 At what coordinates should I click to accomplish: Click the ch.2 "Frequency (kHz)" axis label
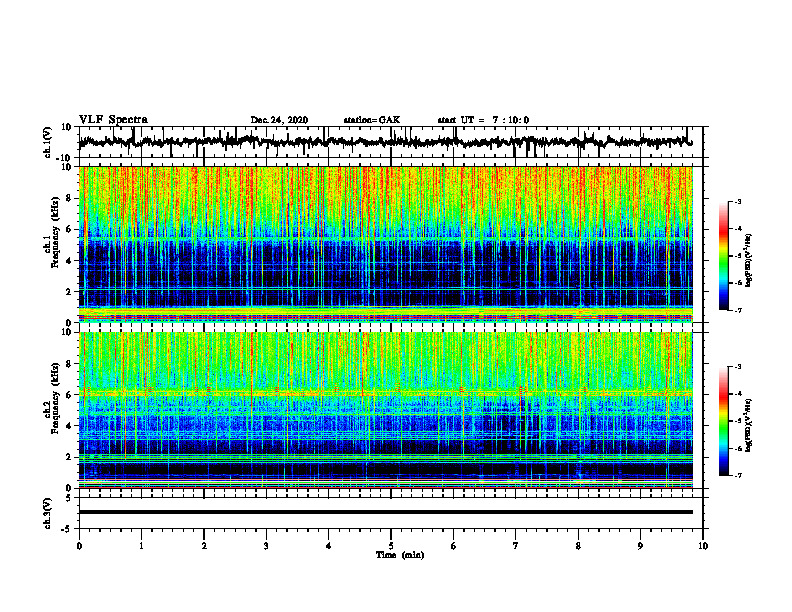[x=55, y=398]
